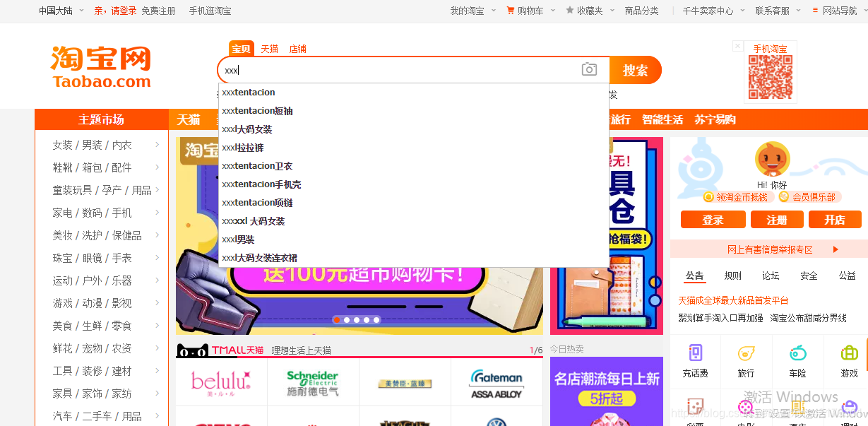This screenshot has height=426, width=868.
Task: Switch to the 安全 tab
Action: point(809,276)
